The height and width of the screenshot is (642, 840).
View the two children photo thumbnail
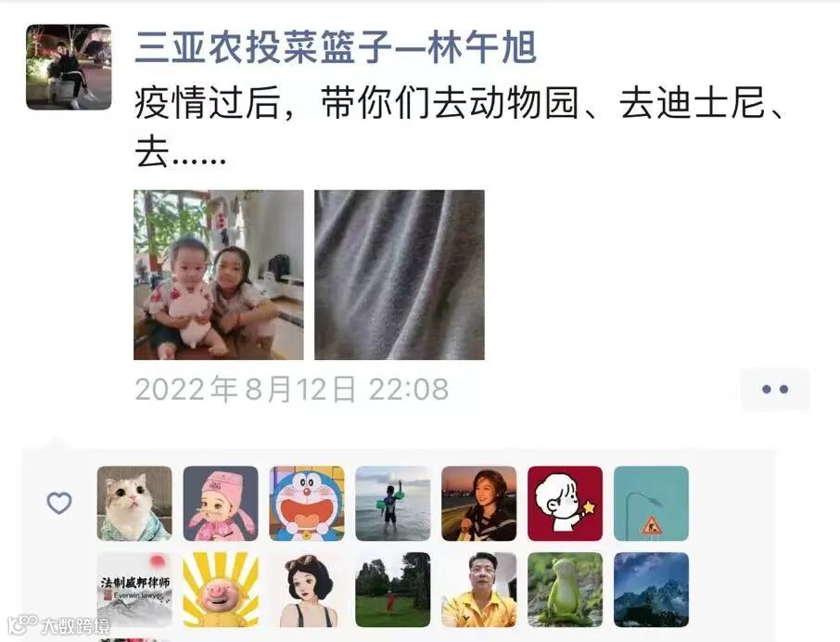click(219, 275)
